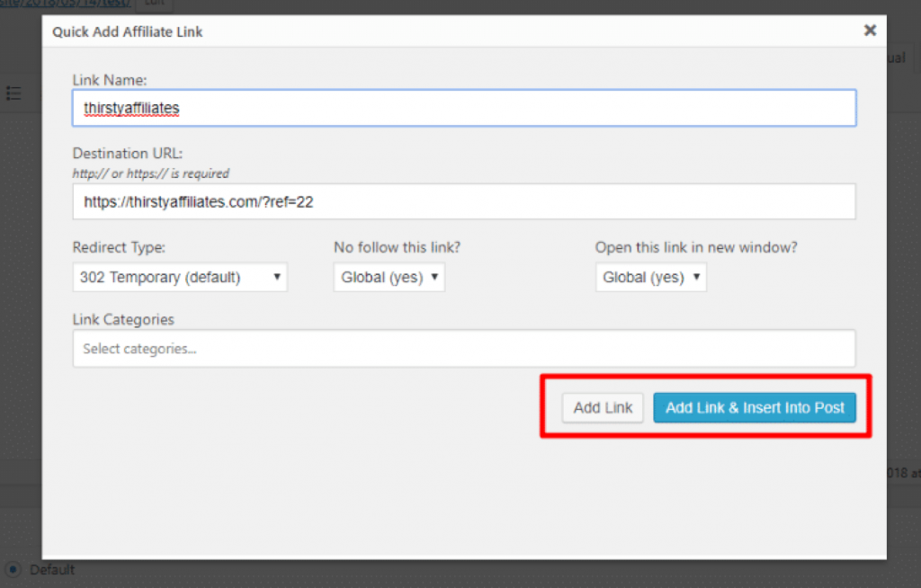The width and height of the screenshot is (921, 588).
Task: Click the 'Link Name:' label
Action: tap(110, 80)
